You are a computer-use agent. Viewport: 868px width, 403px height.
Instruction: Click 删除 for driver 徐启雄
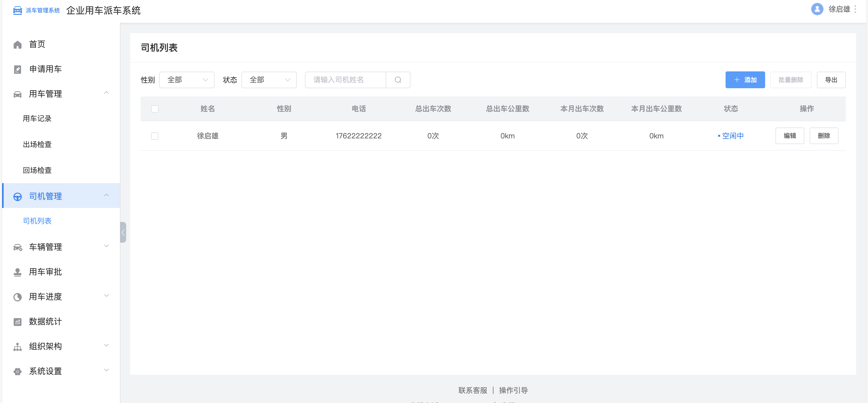824,136
